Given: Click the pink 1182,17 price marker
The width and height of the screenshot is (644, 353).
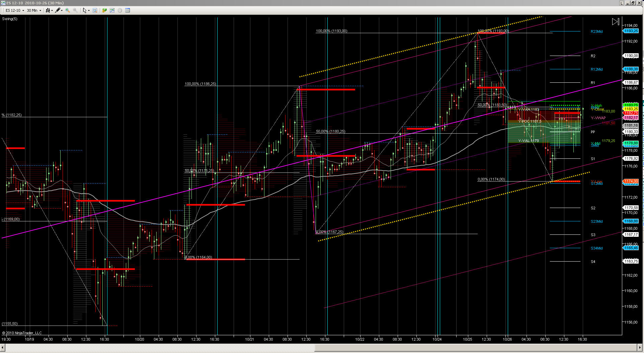Looking at the screenshot, I should [x=631, y=118].
